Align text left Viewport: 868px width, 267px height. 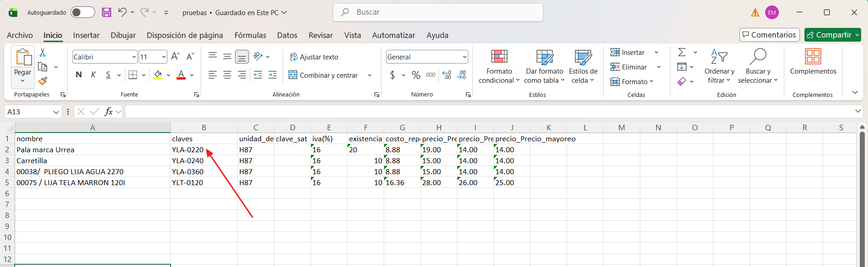(x=213, y=75)
